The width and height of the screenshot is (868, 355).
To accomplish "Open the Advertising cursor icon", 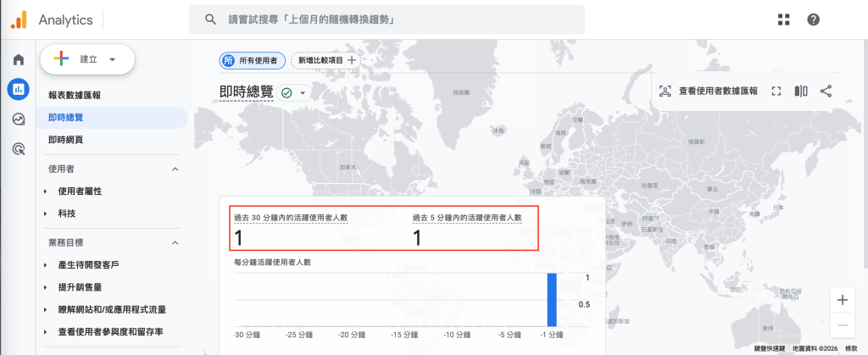I will pos(19,148).
